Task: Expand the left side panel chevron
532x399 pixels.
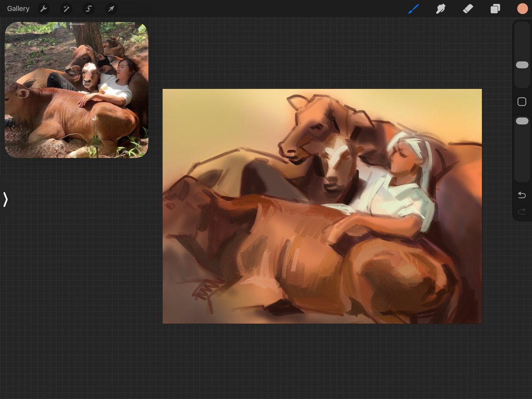Action: 5,200
